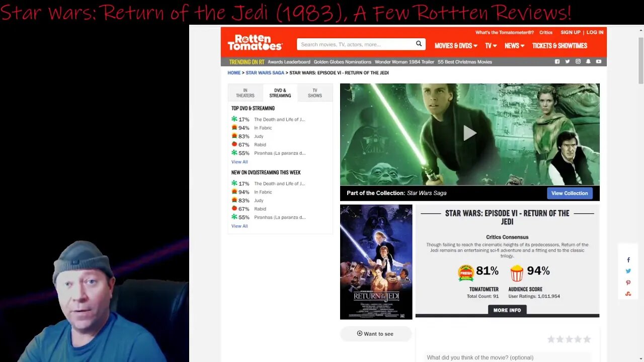Click the Want to see button
This screenshot has height=362, width=644.
[375, 334]
